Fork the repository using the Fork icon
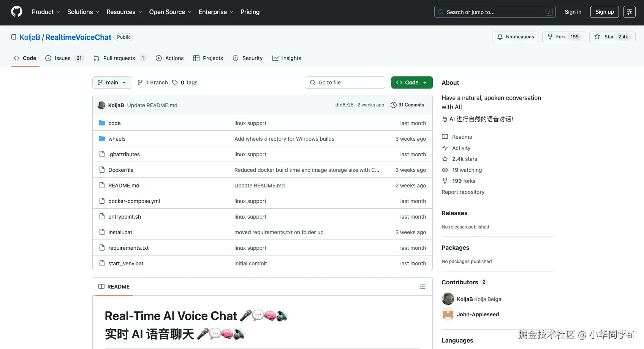 pyautogui.click(x=550, y=37)
